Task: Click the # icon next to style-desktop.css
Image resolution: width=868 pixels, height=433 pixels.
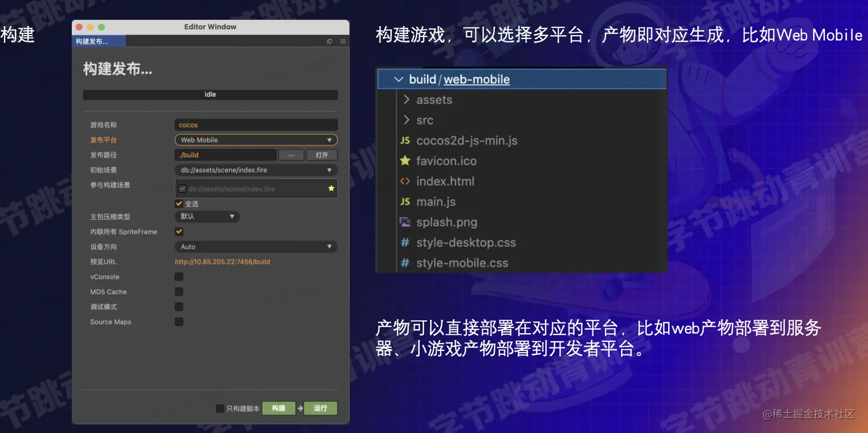Action: tap(404, 243)
